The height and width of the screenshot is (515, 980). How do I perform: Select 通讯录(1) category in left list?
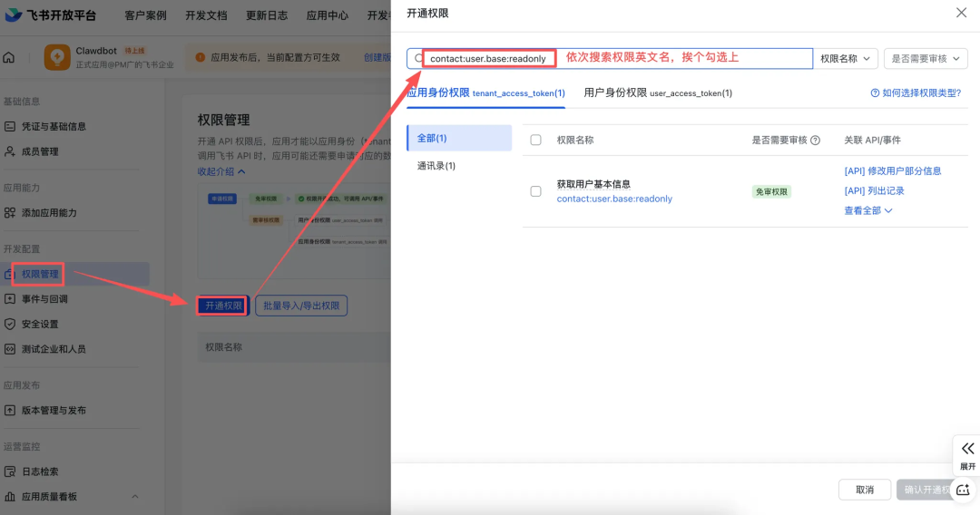click(436, 166)
